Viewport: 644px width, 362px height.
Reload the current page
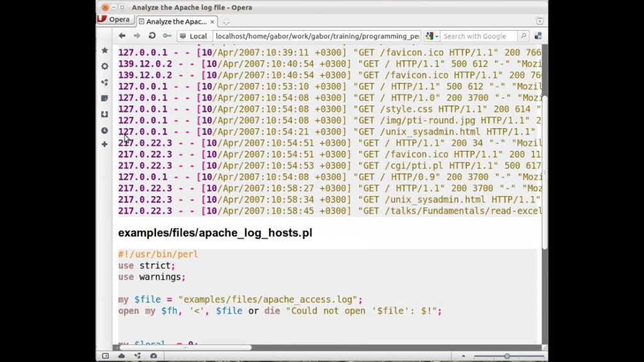152,36
